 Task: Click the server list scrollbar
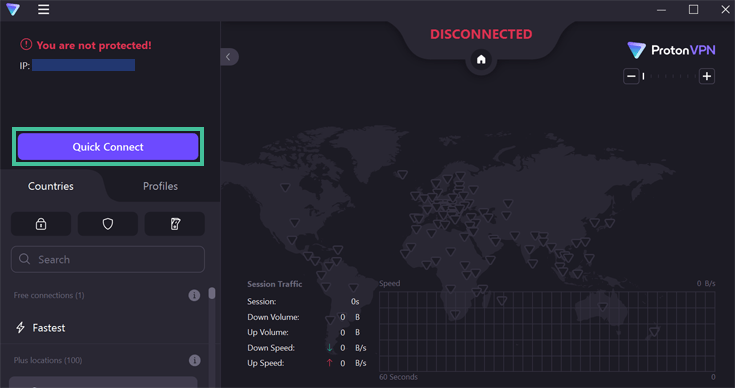[212, 293]
